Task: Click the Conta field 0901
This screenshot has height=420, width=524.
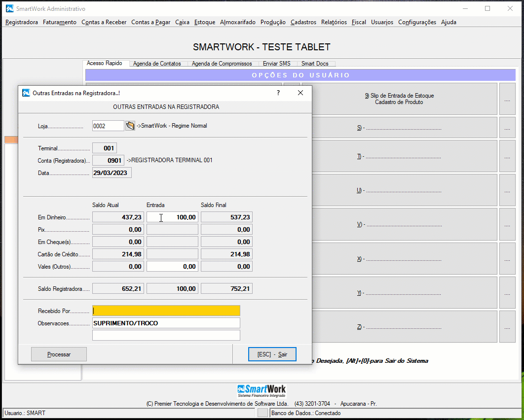Action: pos(108,160)
